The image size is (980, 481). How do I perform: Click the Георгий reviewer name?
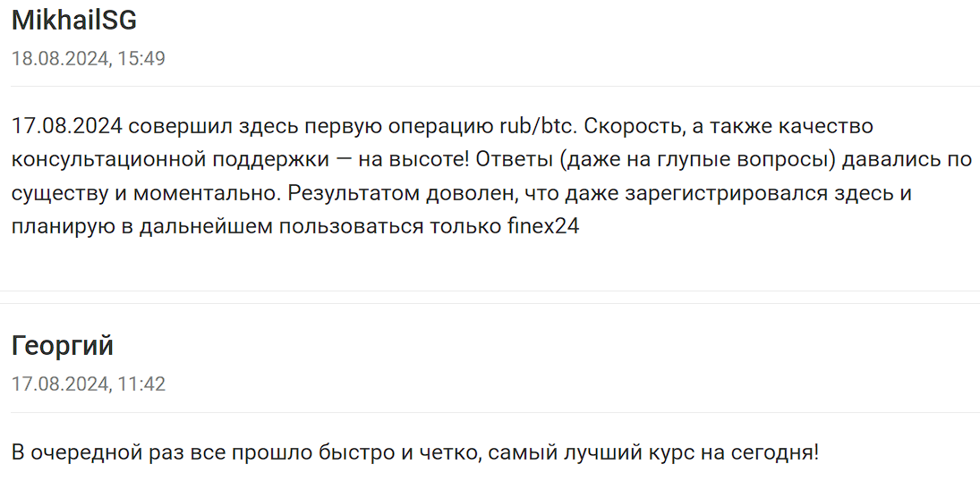[x=63, y=346]
